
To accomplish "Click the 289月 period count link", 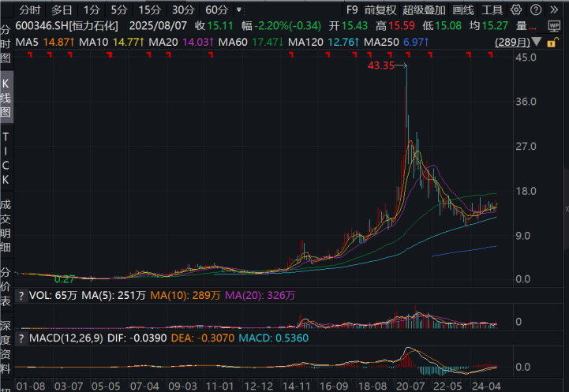I will 512,42.
